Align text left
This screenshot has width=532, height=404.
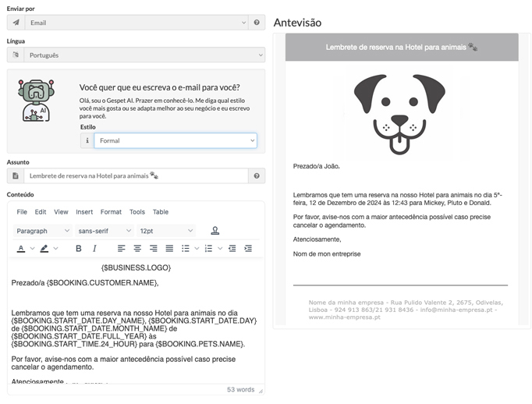[x=121, y=248]
